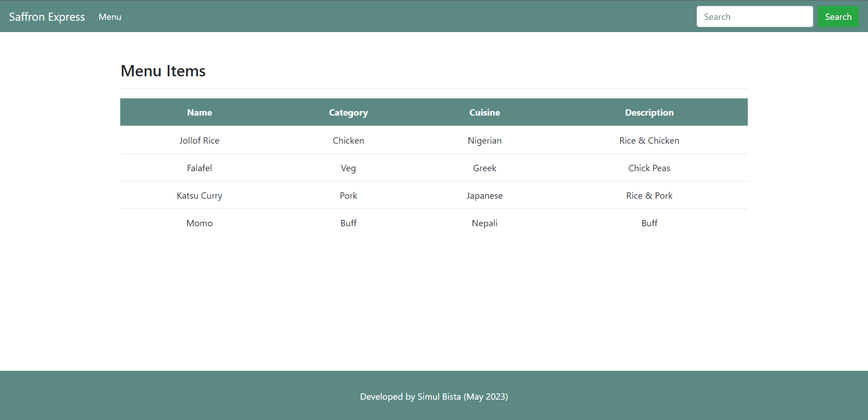Click the Rice & Pork description
The image size is (868, 420).
tap(649, 196)
